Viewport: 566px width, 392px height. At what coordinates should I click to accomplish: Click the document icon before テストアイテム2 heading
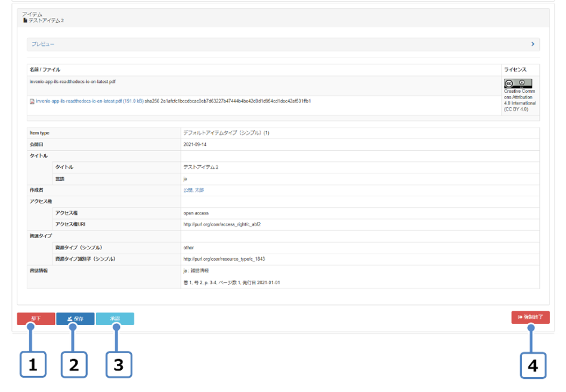[25, 20]
